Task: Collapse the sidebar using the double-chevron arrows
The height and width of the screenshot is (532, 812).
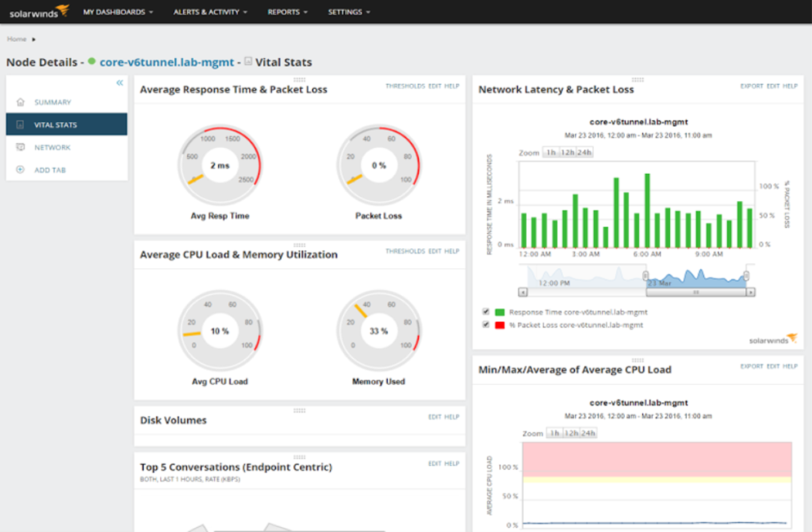Action: (120, 82)
